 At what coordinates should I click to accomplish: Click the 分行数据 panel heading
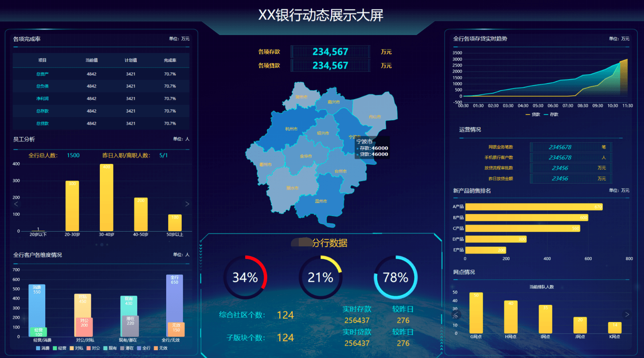point(330,243)
